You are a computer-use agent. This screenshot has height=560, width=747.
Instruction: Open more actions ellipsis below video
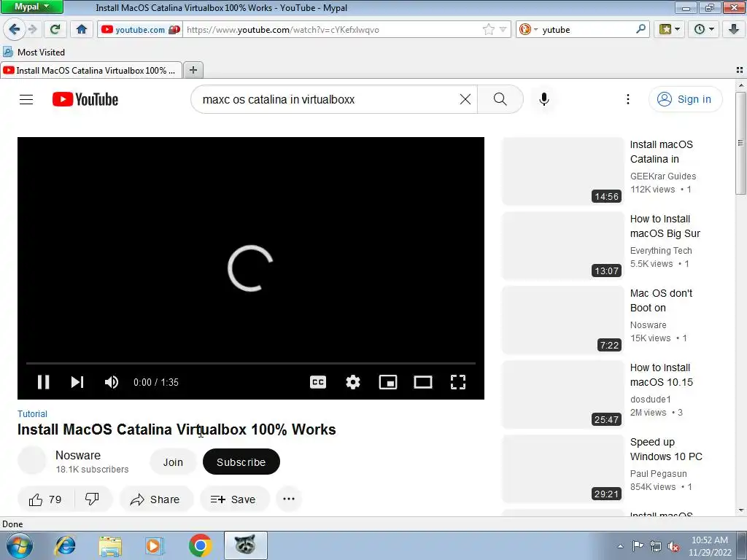(x=289, y=499)
